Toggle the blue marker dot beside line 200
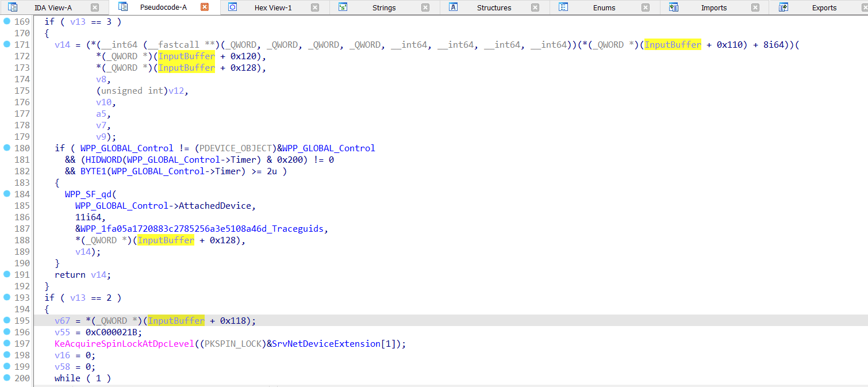Screen dimensions: 868x387 point(6,378)
